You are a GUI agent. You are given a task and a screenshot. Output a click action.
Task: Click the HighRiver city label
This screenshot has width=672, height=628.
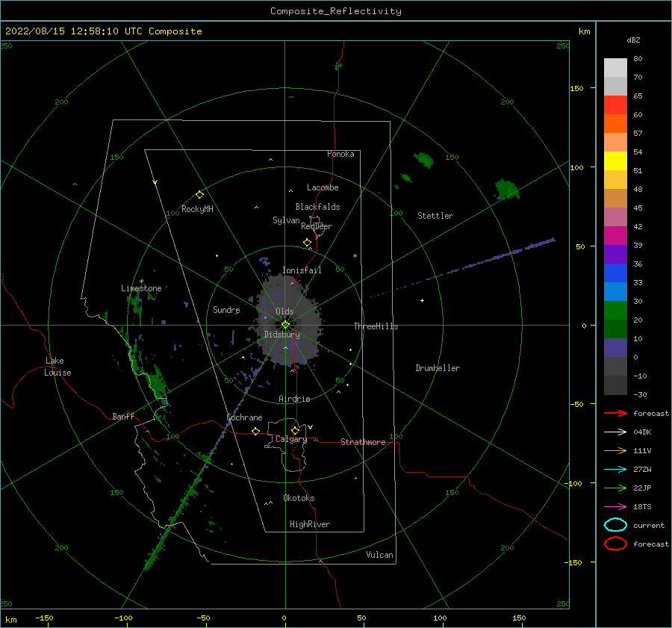310,524
